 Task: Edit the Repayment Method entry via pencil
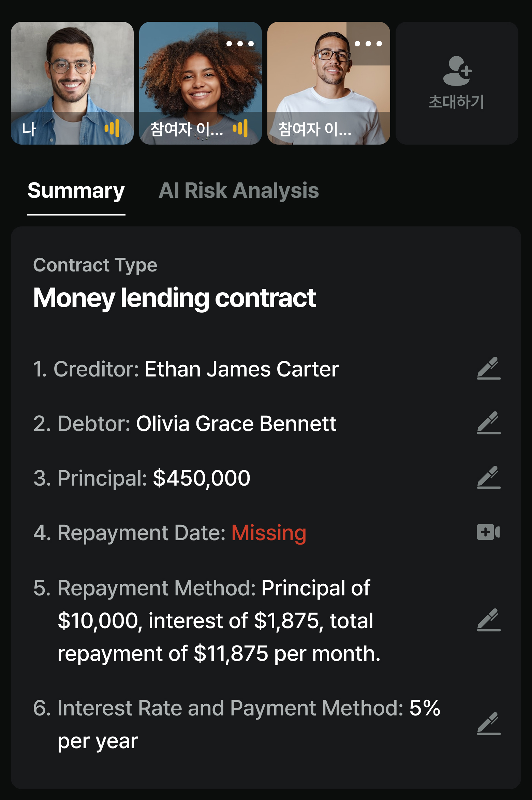coord(489,620)
